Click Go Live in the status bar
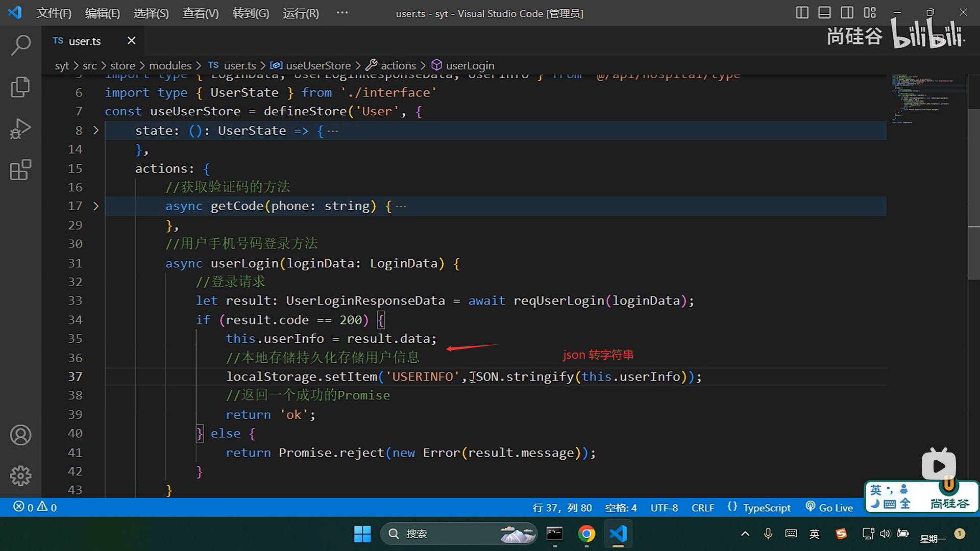The width and height of the screenshot is (980, 551). click(x=829, y=508)
